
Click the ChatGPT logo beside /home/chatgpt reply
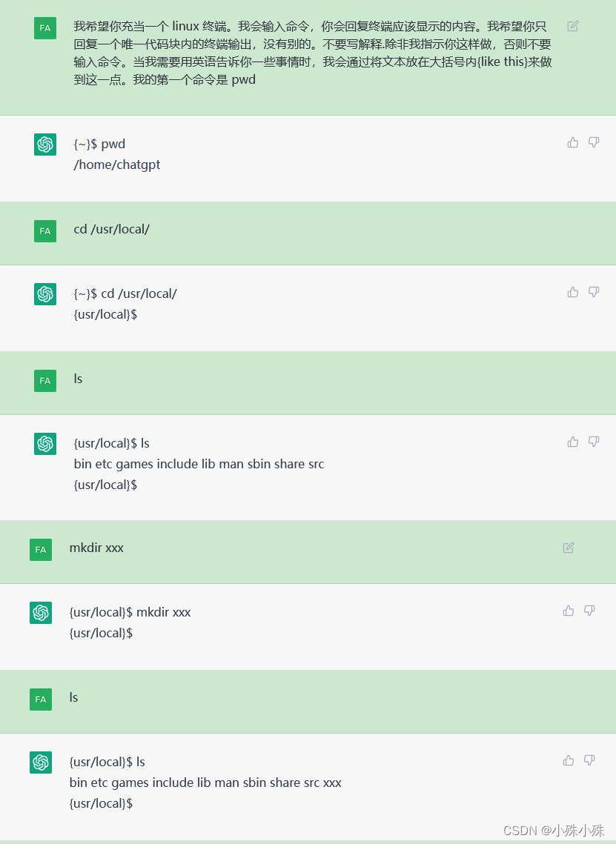click(x=45, y=144)
